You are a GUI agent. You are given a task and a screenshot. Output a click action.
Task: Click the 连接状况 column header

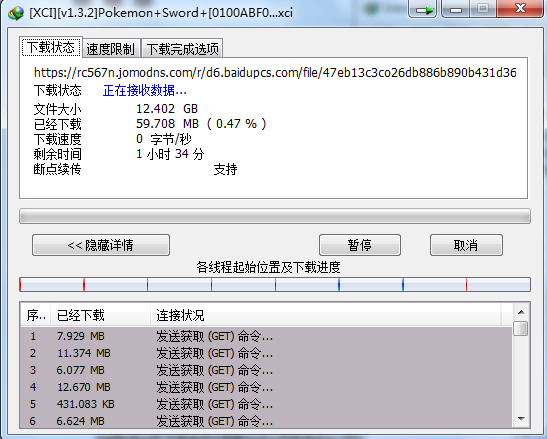tap(326, 315)
